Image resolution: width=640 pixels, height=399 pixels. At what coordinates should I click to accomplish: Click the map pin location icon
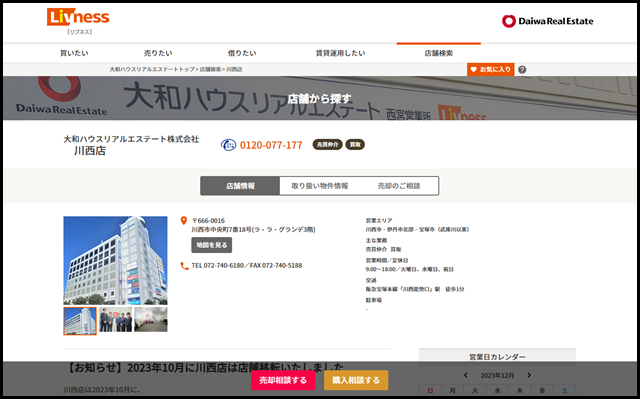tap(184, 221)
